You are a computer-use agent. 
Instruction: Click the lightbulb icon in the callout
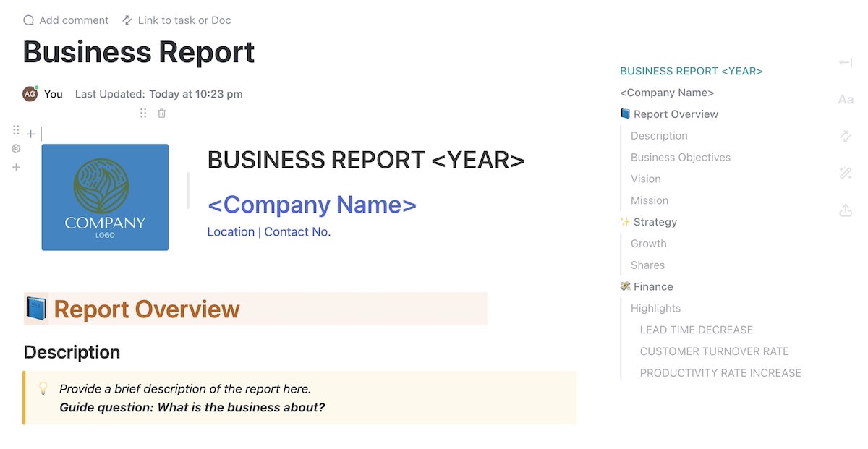[43, 389]
